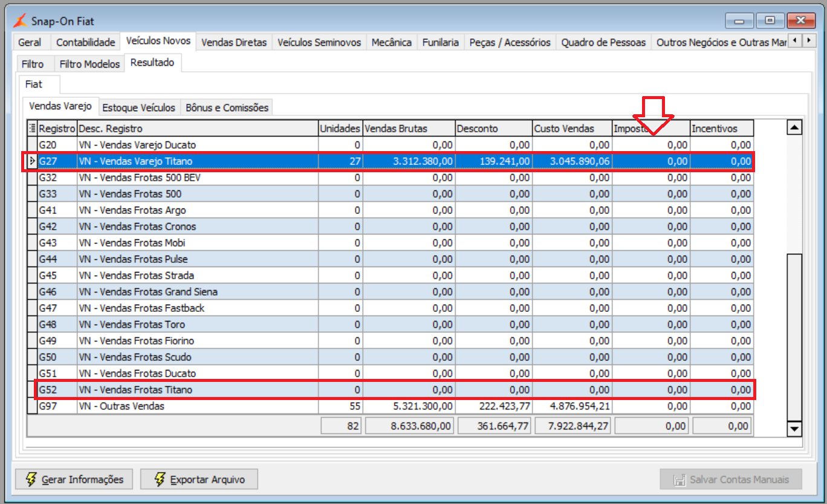Image resolution: width=827 pixels, height=504 pixels.
Task: Click the grid scrollbar up arrow
Action: (x=794, y=128)
